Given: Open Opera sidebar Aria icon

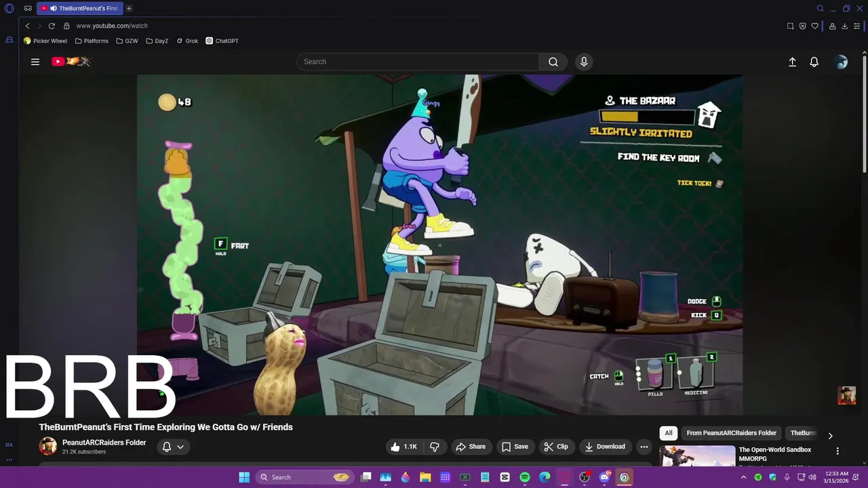Looking at the screenshot, I should coord(9,40).
